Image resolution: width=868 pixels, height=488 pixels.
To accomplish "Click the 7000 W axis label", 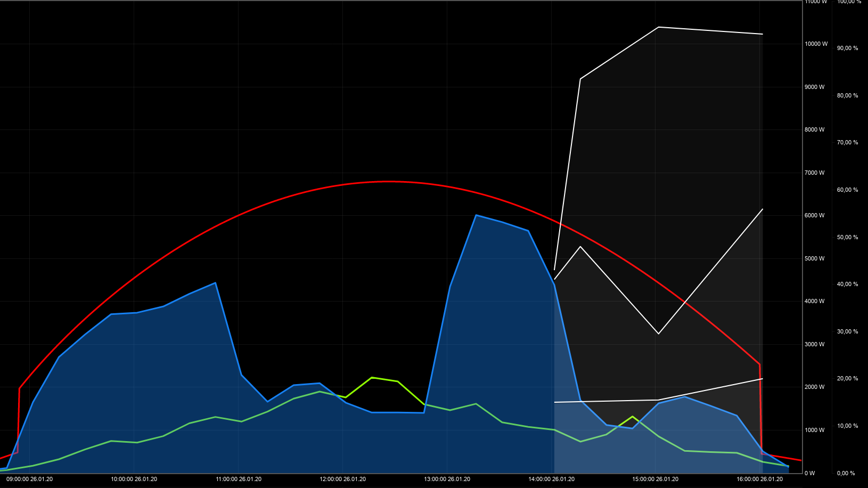I will click(x=814, y=173).
